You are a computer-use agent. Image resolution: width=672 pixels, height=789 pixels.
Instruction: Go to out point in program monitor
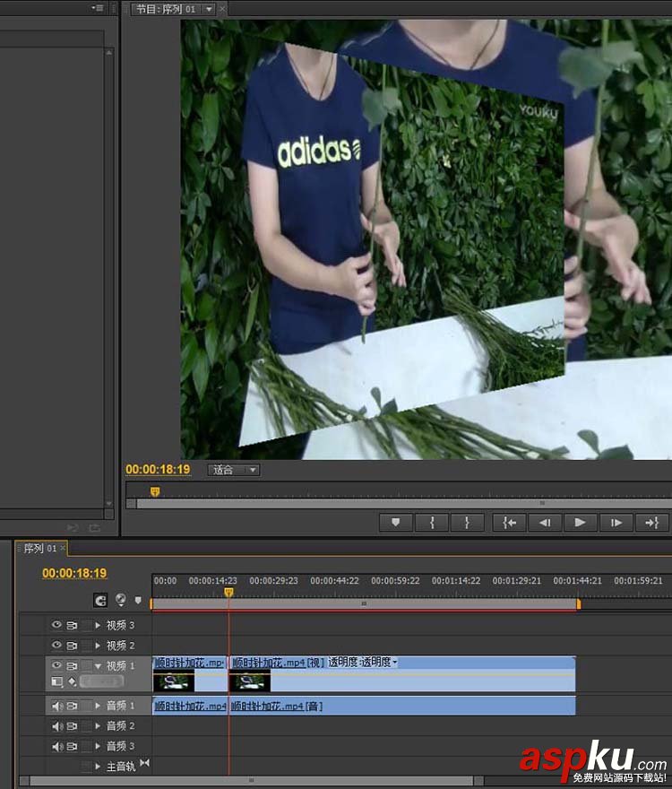652,523
